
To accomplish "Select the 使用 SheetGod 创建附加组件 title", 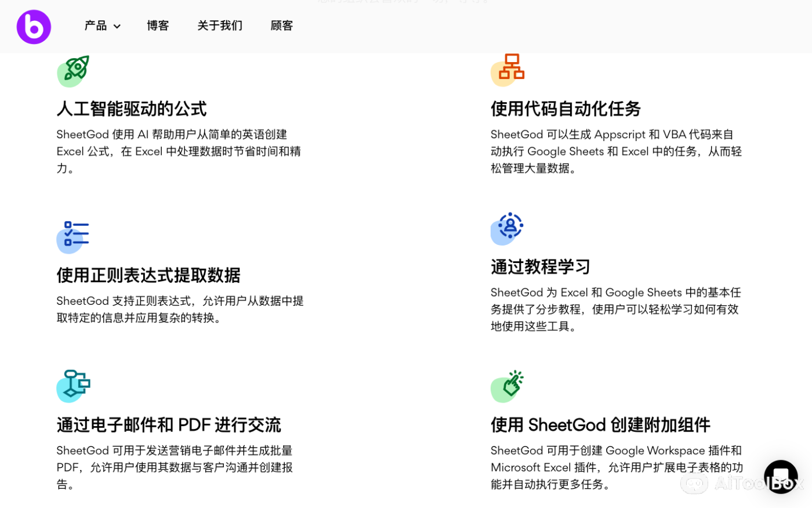I will point(600,424).
